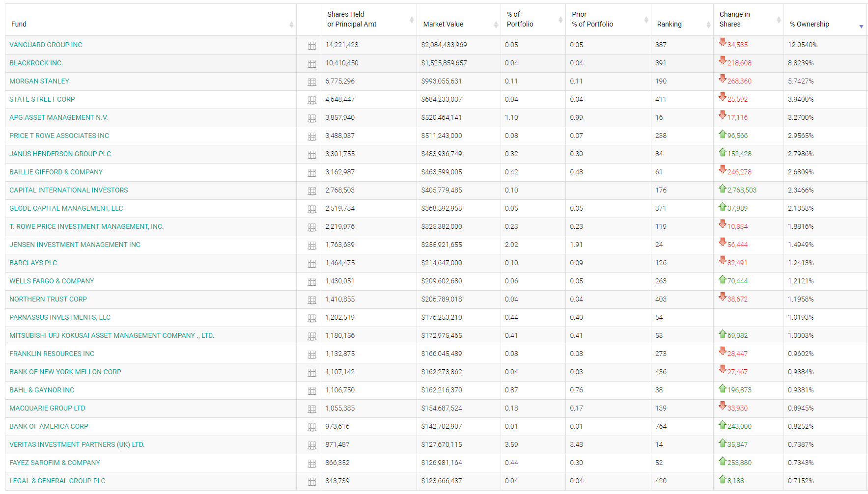
Task: Open BAILLIE GIFFORD & COMPANY link
Action: click(56, 172)
